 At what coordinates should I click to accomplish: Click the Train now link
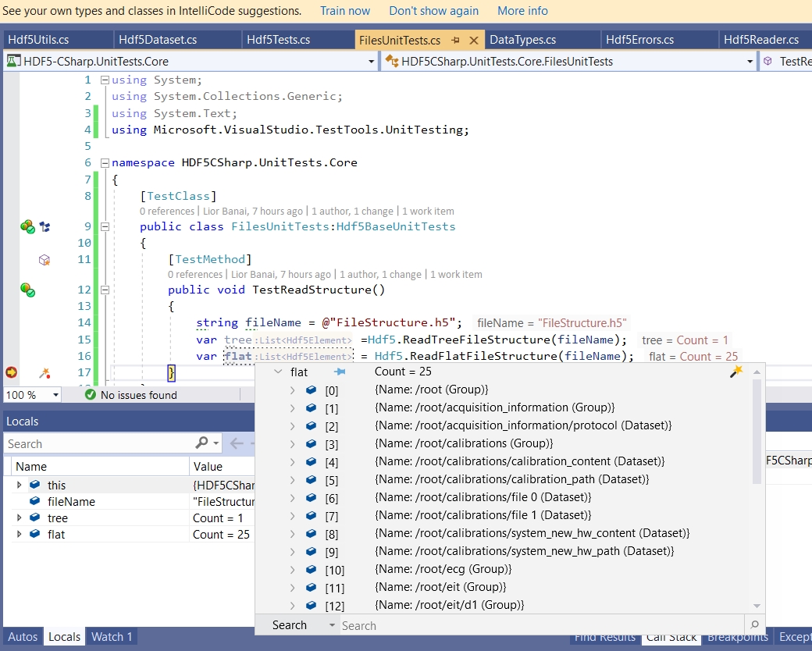344,10
